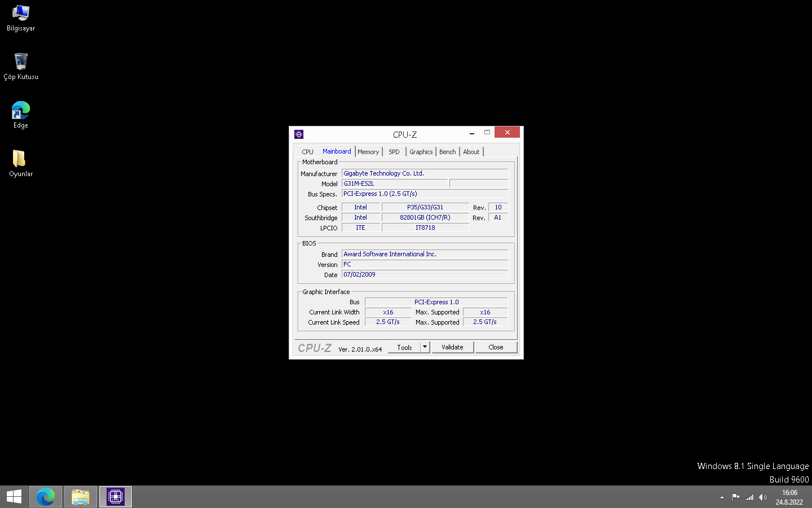Click BIOS Brand Award Software field
Image resolution: width=812 pixels, height=508 pixels.
click(425, 254)
